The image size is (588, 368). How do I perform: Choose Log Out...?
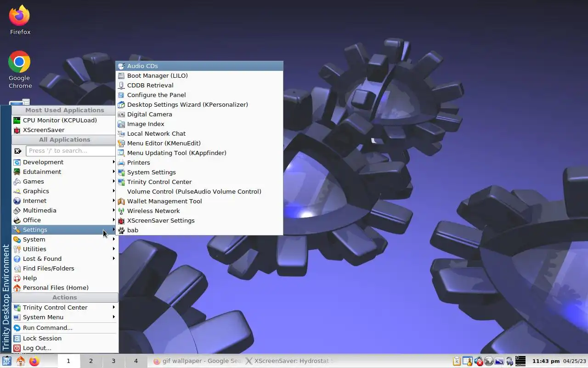pyautogui.click(x=64, y=348)
